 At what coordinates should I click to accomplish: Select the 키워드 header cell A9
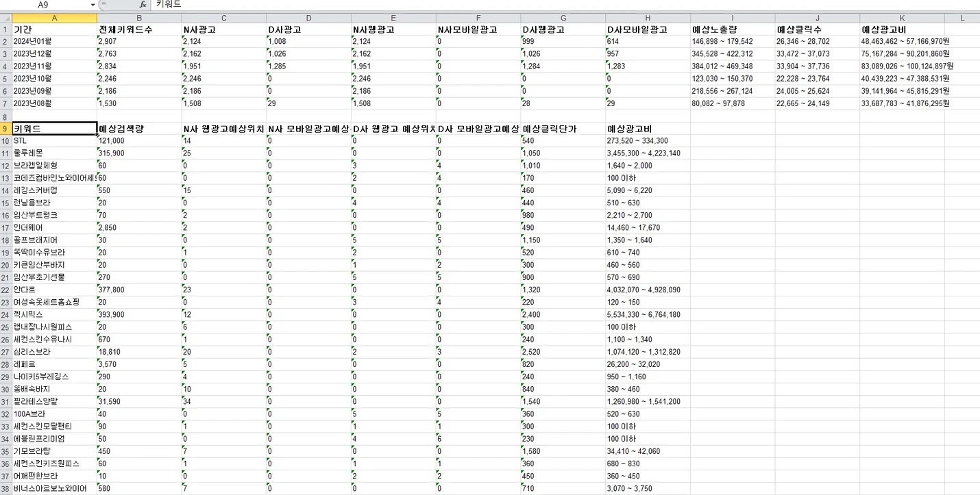[x=54, y=128]
